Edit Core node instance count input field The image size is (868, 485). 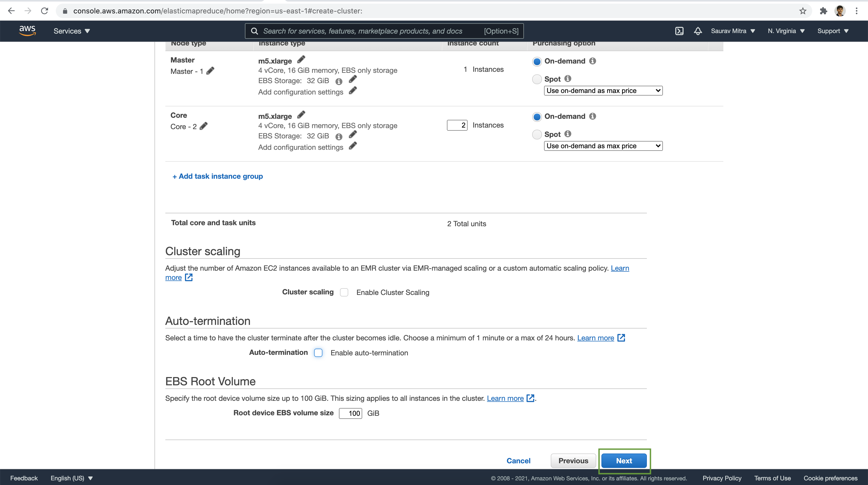tap(457, 125)
